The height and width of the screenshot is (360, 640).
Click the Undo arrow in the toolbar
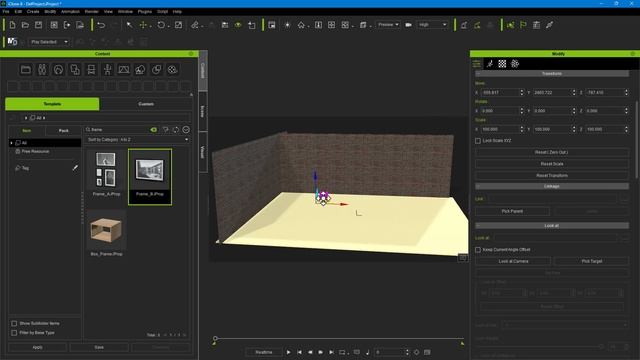(101, 25)
